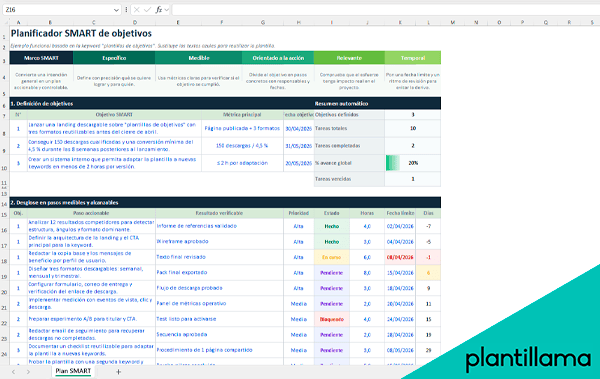Click the 20% avance global progress bar cell
The image size is (600, 379).
413,163
